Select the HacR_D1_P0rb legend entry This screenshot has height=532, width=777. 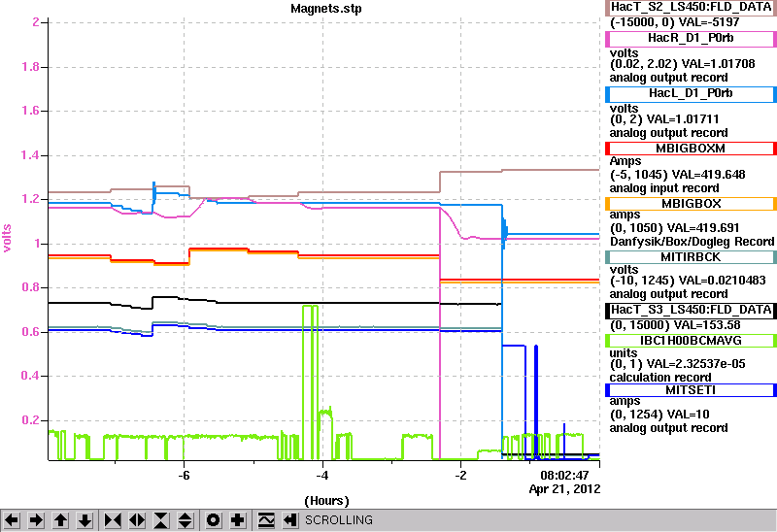(x=691, y=39)
